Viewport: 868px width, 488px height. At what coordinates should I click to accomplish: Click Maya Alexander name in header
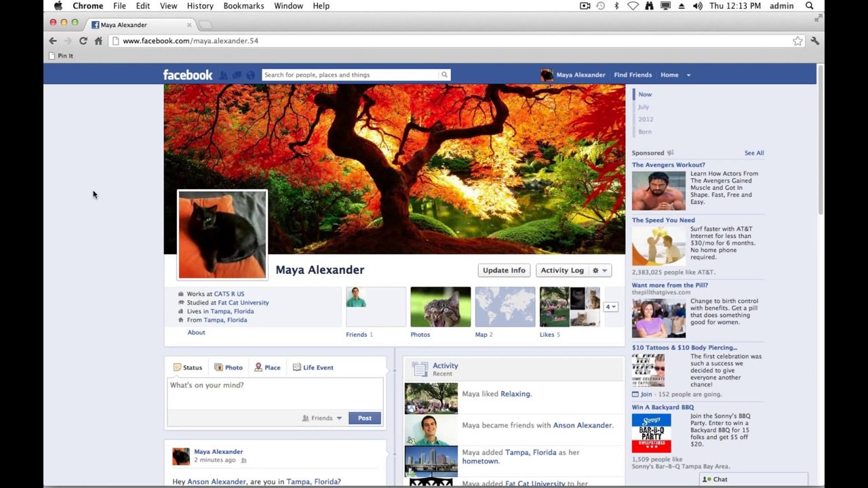pos(580,75)
